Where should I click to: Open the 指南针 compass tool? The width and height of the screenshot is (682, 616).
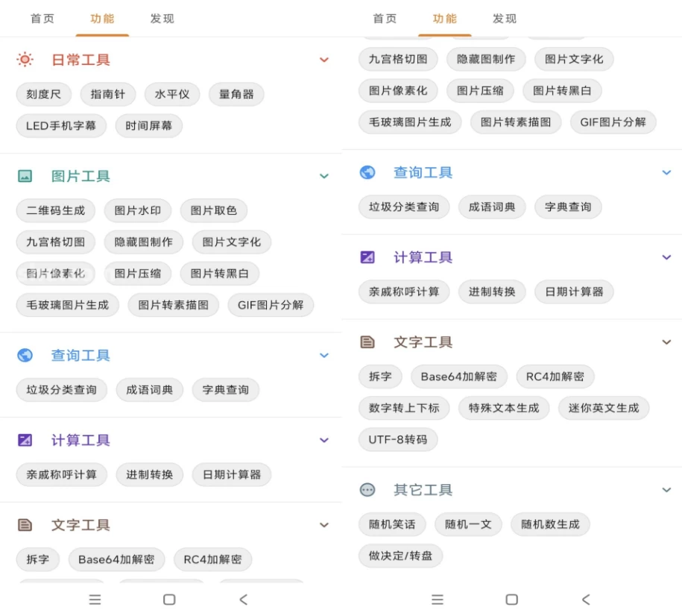point(107,94)
